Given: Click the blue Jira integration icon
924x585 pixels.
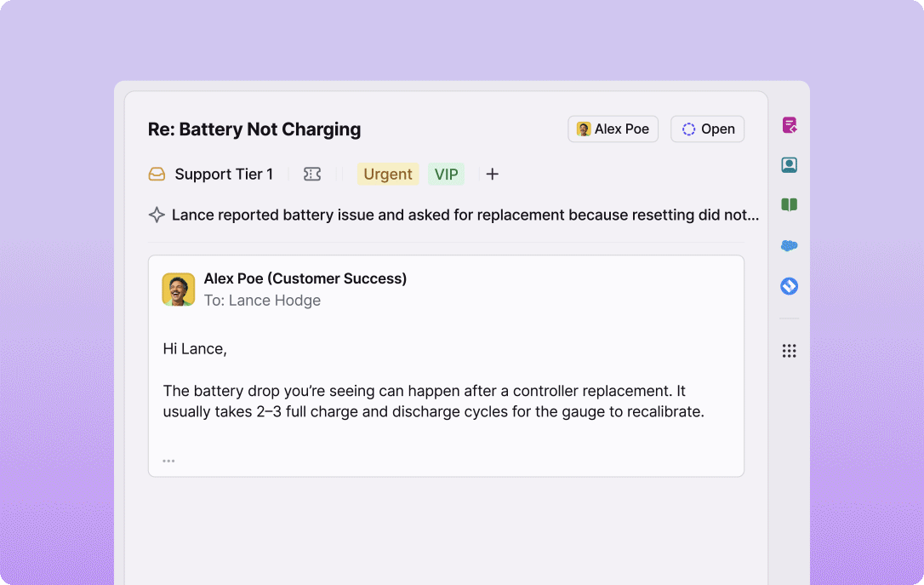Looking at the screenshot, I should 790,286.
